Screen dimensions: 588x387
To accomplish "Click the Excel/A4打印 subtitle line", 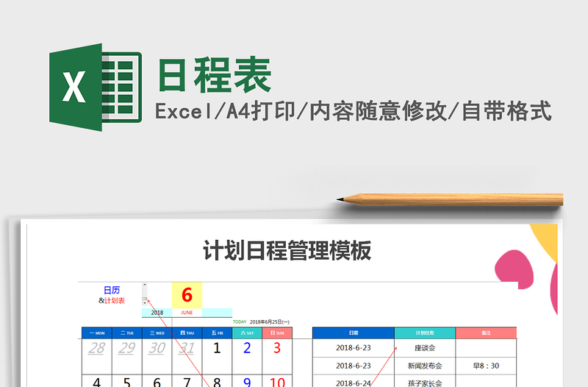I will [354, 111].
